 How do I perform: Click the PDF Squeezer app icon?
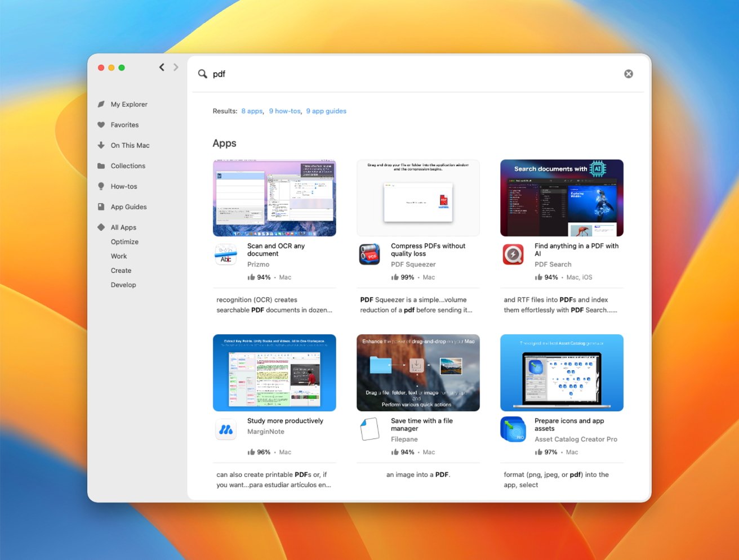coord(369,255)
